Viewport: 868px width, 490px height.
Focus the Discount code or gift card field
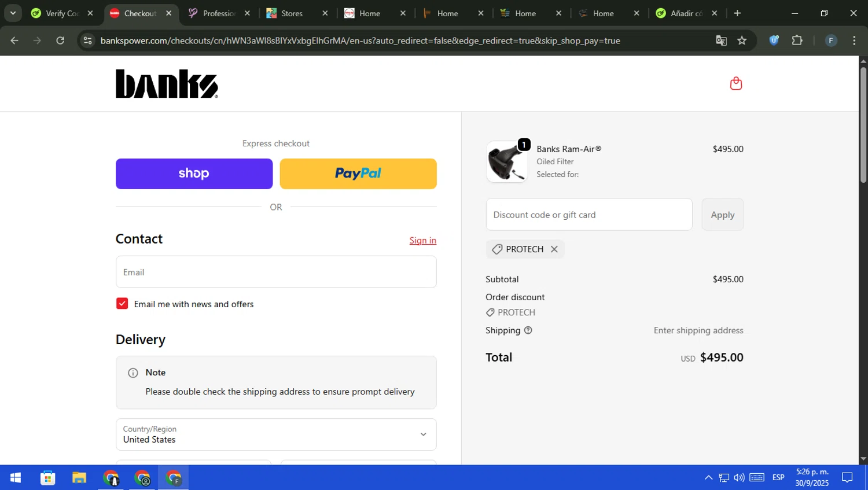(589, 215)
